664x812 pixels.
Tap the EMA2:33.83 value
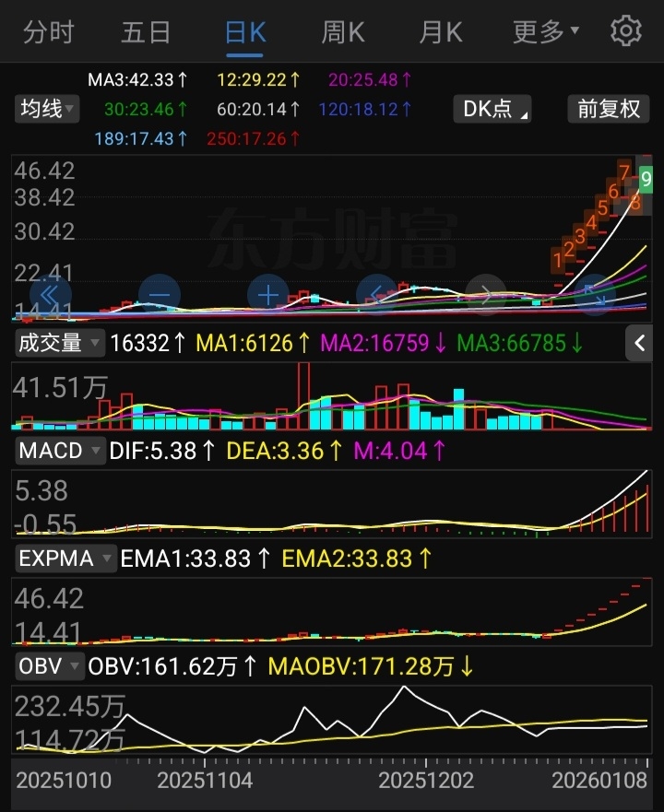tap(357, 559)
